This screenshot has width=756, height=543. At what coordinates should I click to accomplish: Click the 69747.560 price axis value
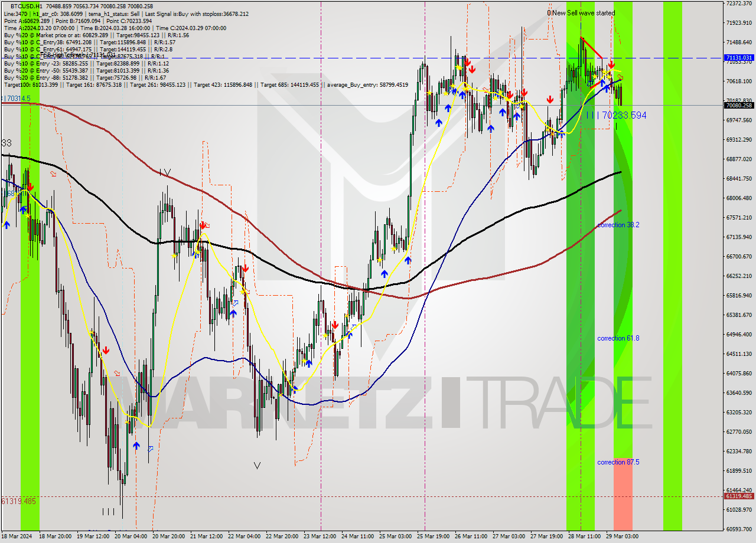739,120
